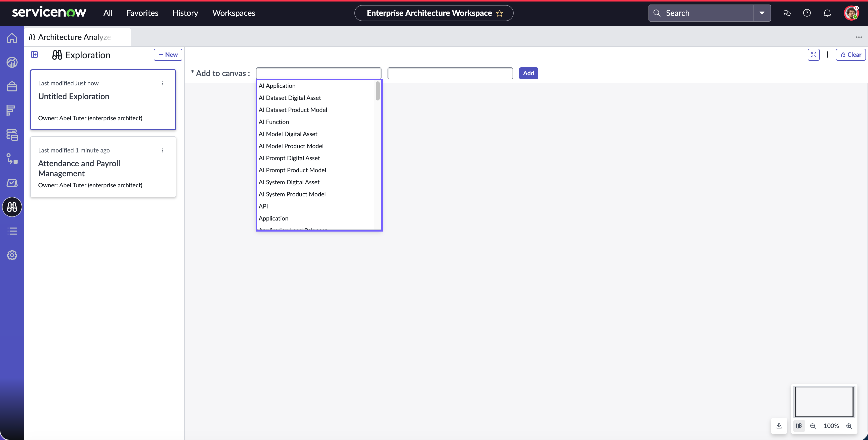Collapse the Exploration side panel icon
868x440 pixels.
pos(34,54)
